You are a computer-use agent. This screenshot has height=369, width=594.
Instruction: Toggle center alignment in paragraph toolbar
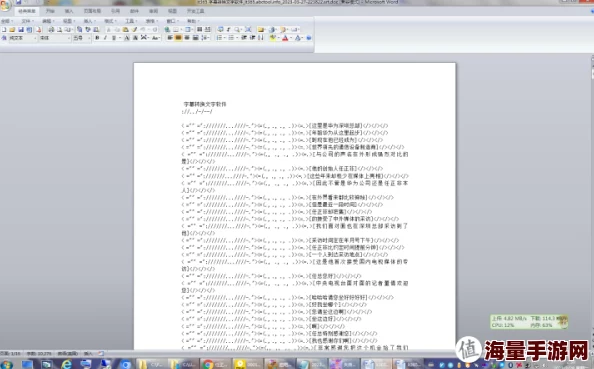(x=178, y=38)
